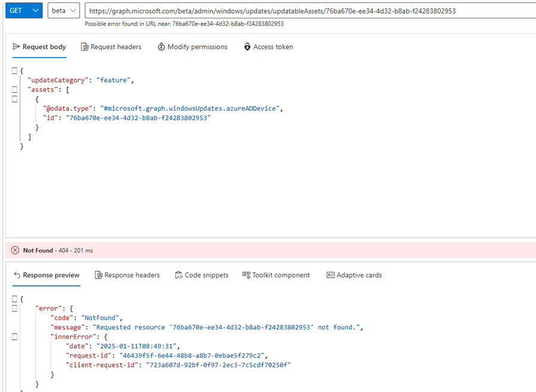Click the "Possible error found in URL" hint
Image resolution: width=536 pixels, height=392 pixels.
coord(184,24)
